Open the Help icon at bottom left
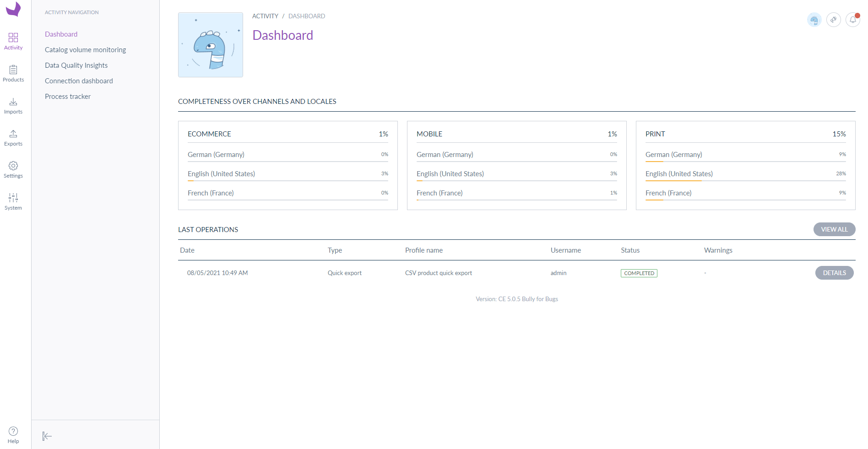 (x=13, y=435)
